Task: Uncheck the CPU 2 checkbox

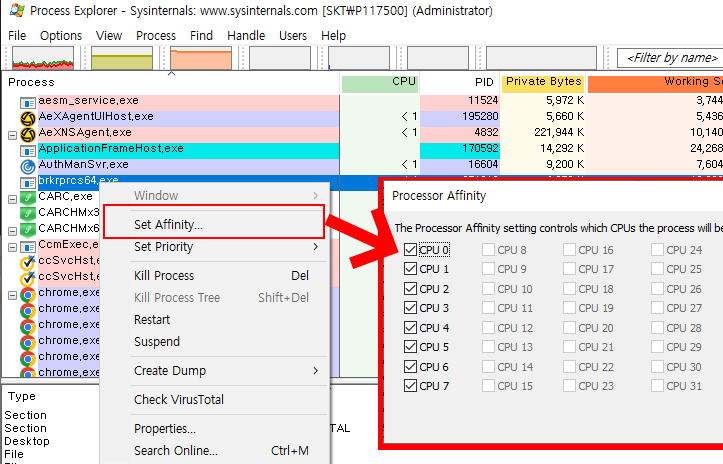Action: coord(410,289)
